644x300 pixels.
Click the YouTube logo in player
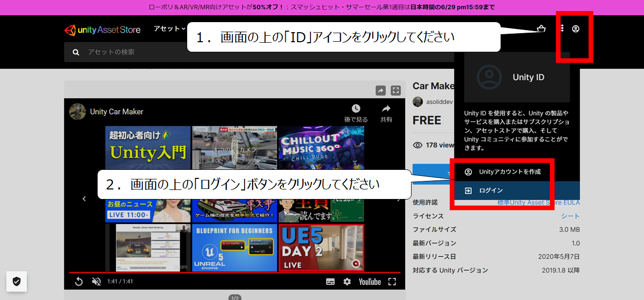tap(370, 282)
